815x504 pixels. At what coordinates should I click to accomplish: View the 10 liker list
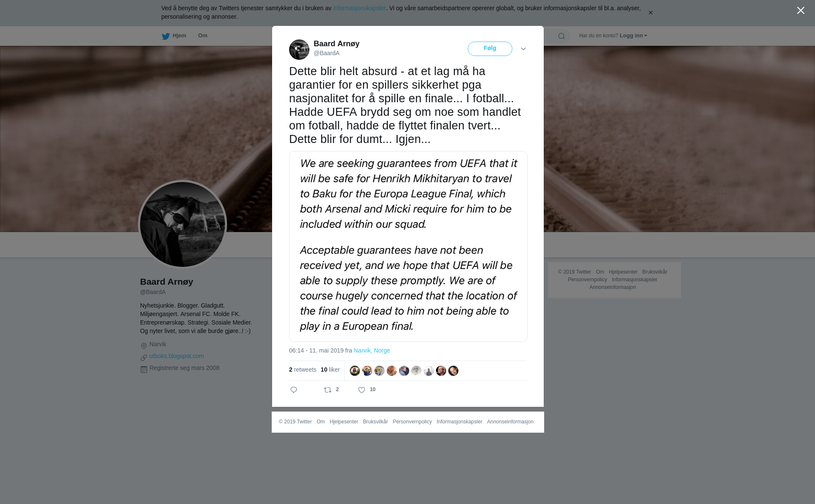click(x=330, y=370)
